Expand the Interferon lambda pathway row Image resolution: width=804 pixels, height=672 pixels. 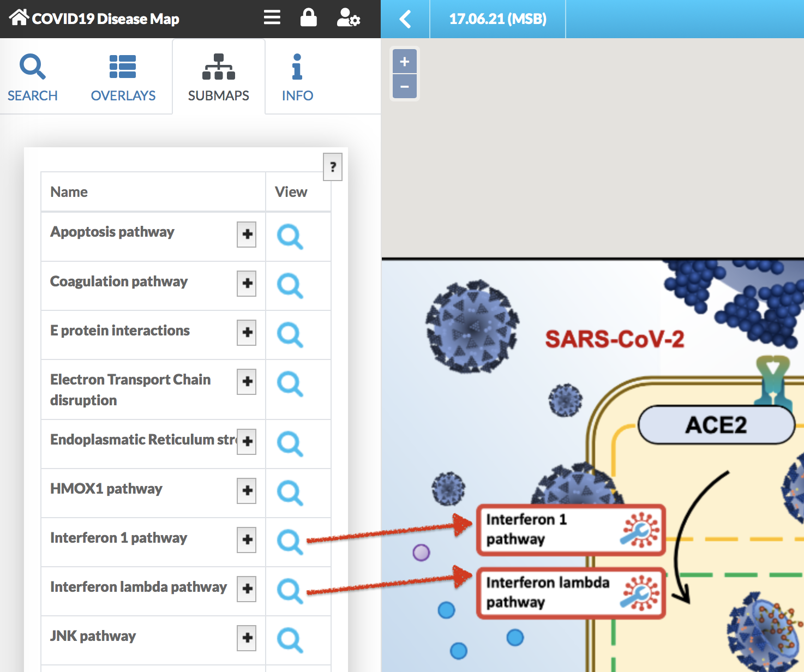(x=247, y=589)
